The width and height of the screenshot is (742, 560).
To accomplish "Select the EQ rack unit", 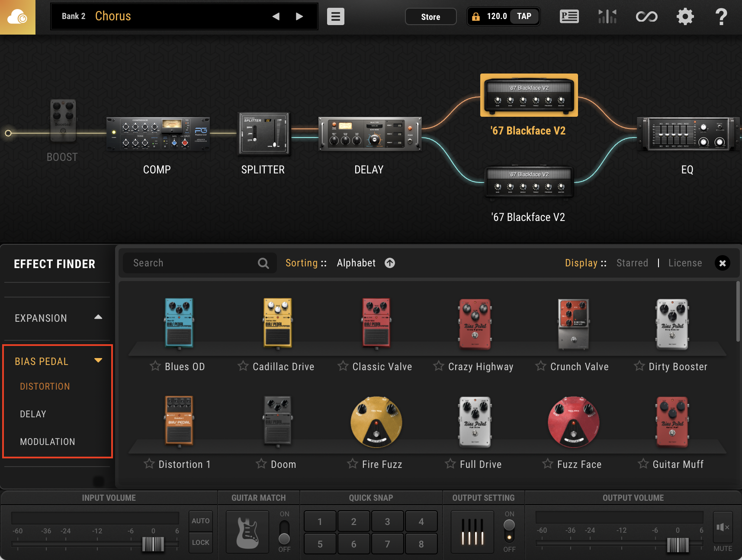I will pos(689,134).
